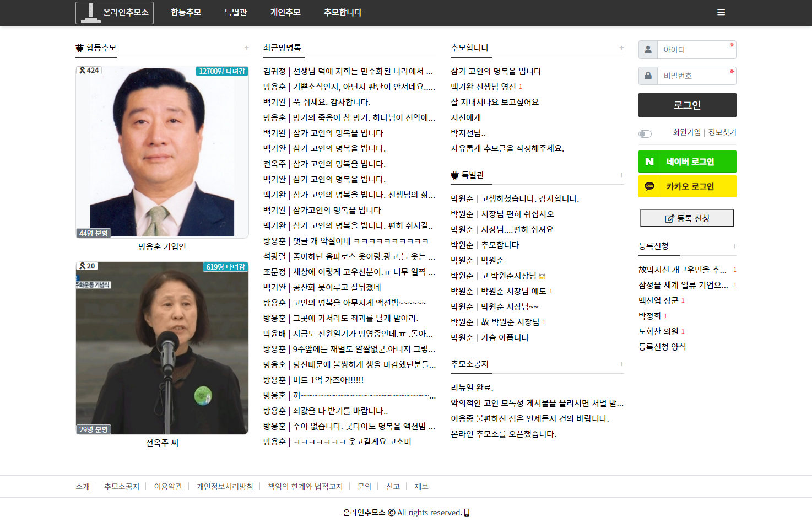Expand 추모소공지 section with plus icon
The width and height of the screenshot is (812, 527).
(621, 364)
